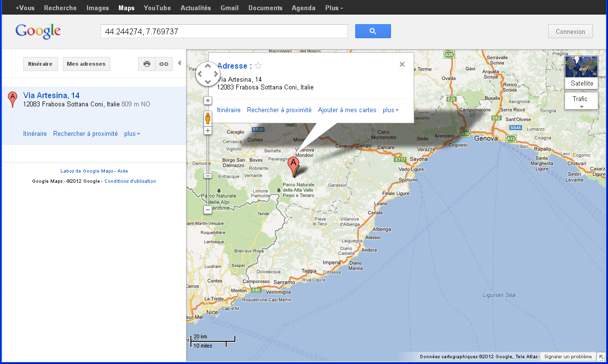This screenshot has width=608, height=364.
Task: Open the Trafic layer dropdown
Action: click(x=581, y=101)
